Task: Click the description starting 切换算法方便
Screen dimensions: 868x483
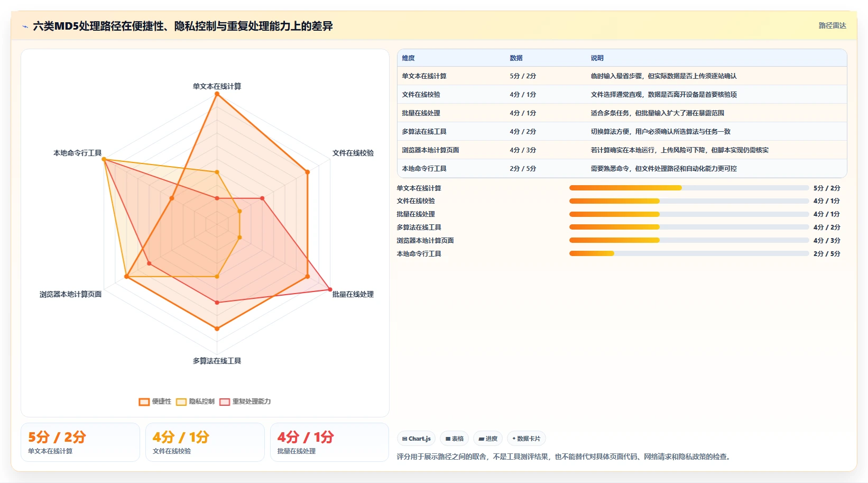Action: (660, 132)
